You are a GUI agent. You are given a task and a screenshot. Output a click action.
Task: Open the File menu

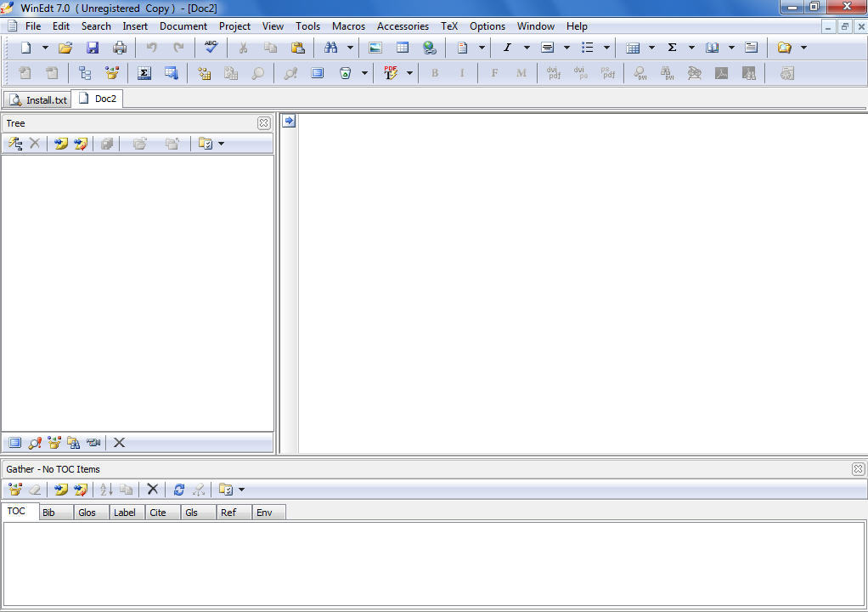33,26
